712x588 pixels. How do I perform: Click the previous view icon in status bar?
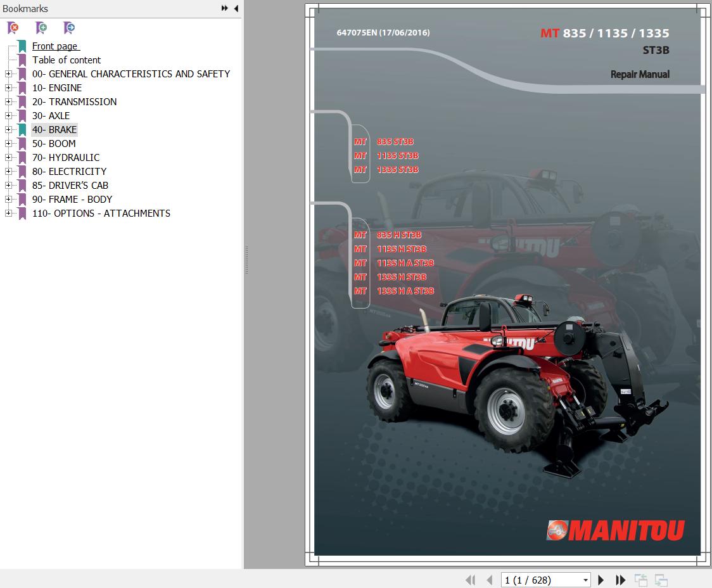click(640, 580)
